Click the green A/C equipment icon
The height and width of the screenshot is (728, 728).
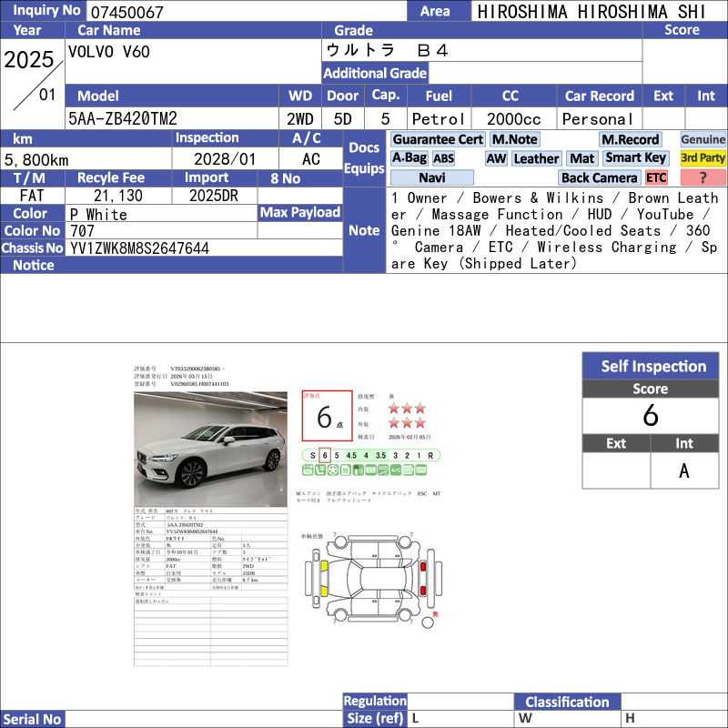(x=396, y=470)
